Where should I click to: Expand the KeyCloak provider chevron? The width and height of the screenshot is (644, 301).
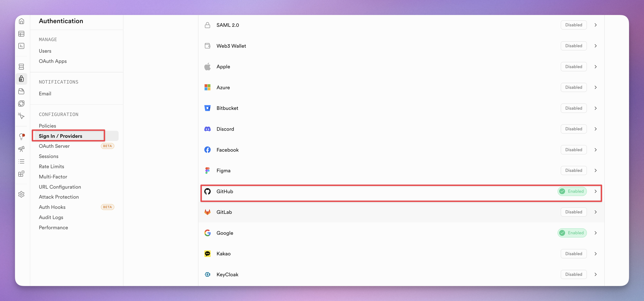[595, 274]
